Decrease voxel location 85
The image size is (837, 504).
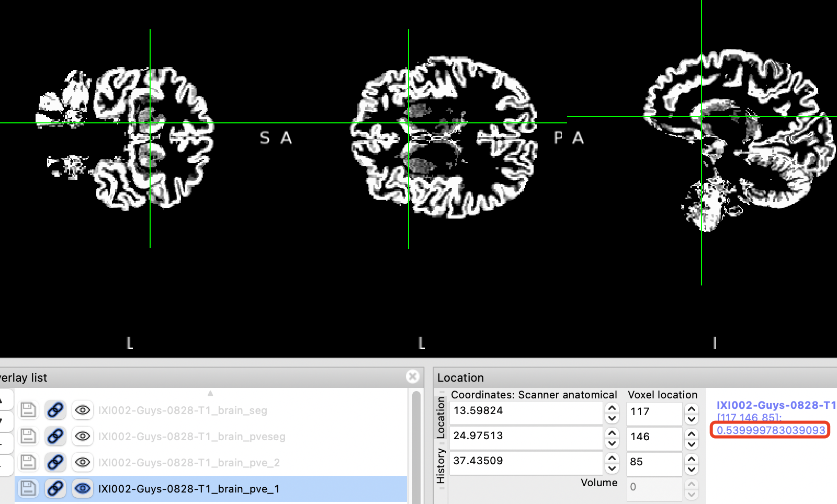(692, 469)
